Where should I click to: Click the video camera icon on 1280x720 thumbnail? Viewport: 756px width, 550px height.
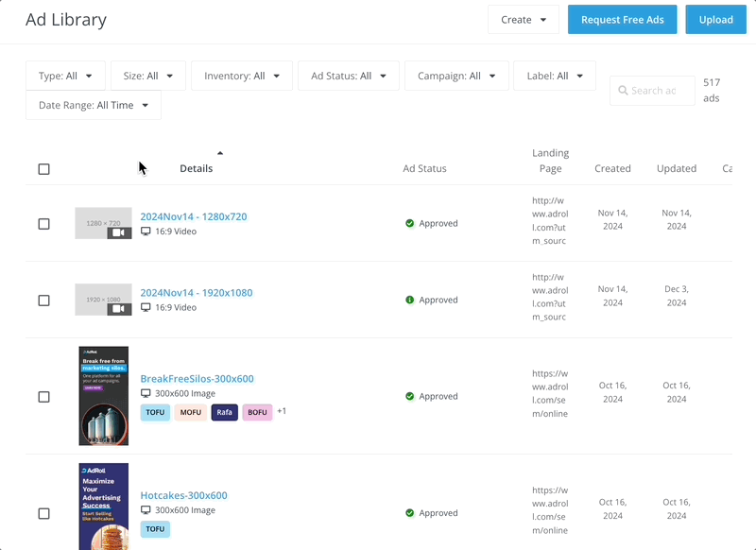click(x=119, y=232)
